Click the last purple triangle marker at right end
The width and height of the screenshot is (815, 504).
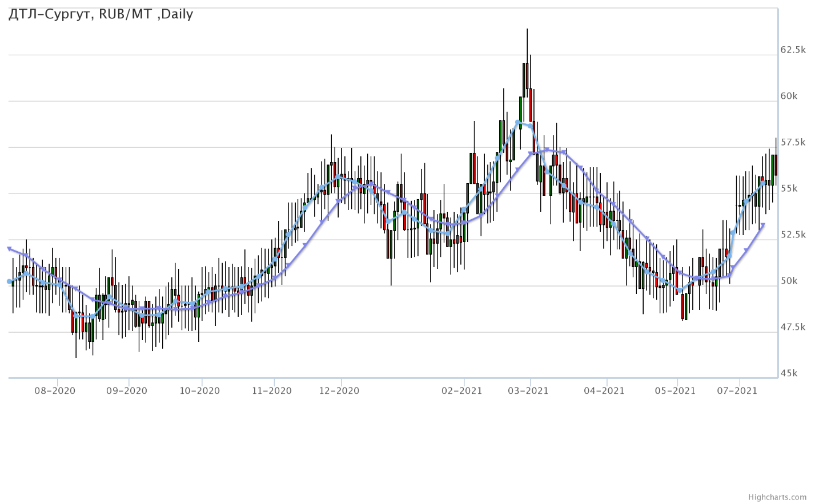pyautogui.click(x=762, y=225)
